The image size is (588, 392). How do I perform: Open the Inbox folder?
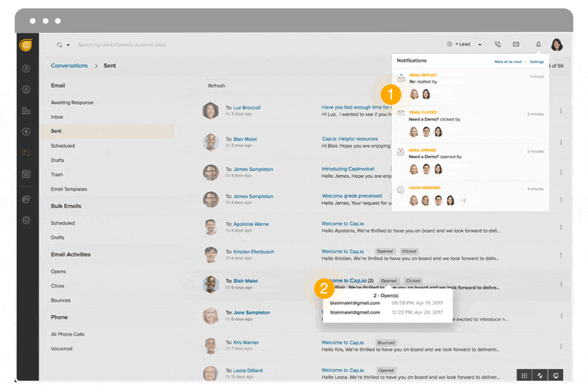click(x=57, y=117)
